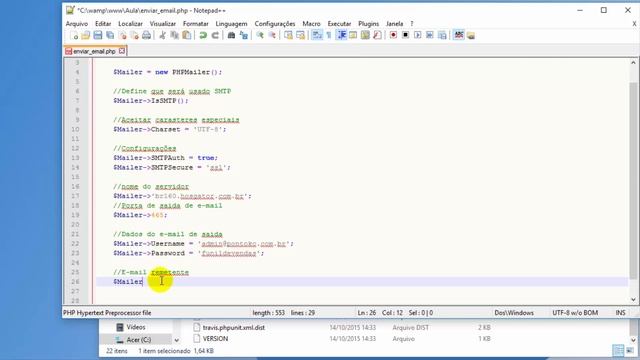Switch Explorer to details view icon

(618, 351)
